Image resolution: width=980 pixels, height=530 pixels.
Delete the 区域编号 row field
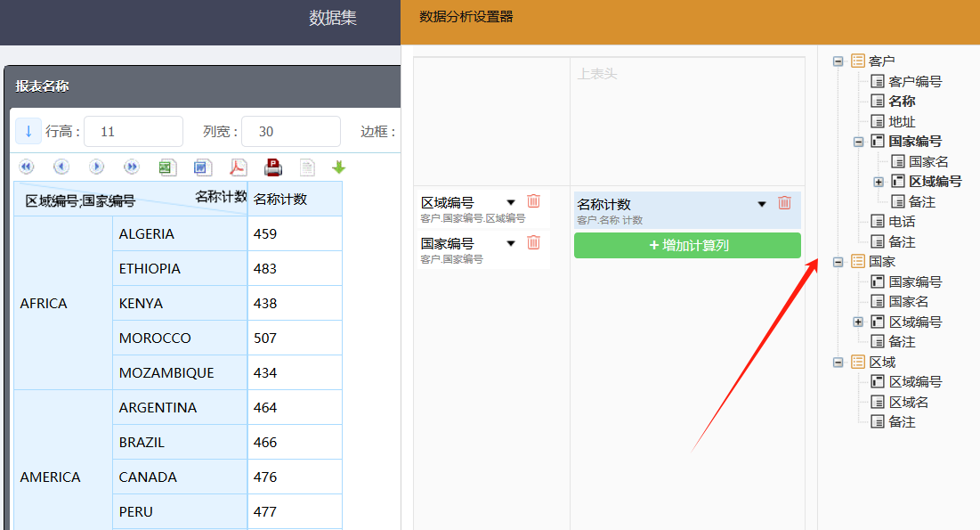pyautogui.click(x=533, y=201)
